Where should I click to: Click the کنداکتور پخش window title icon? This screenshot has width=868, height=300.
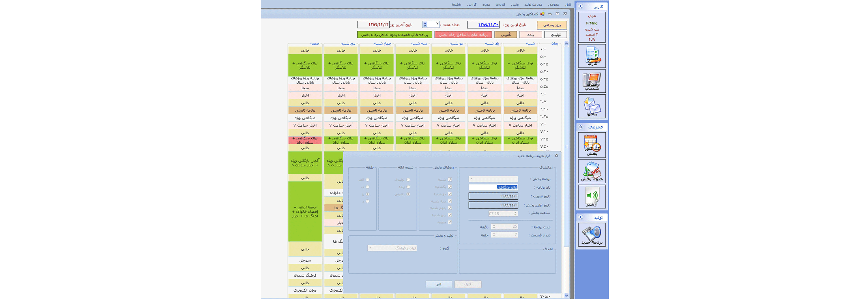tap(542, 14)
